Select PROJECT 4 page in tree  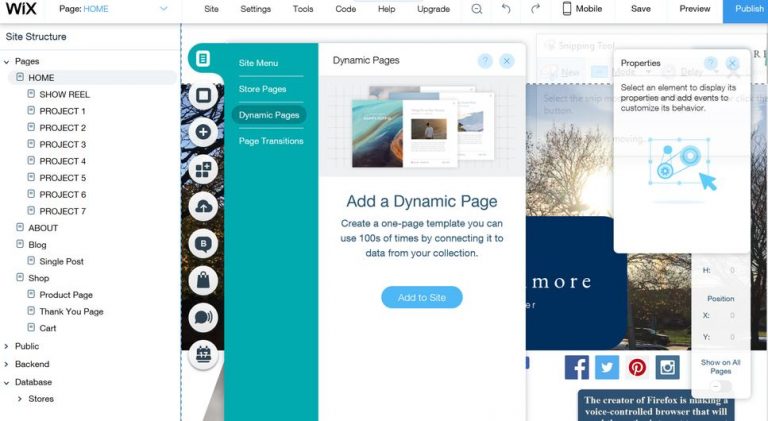(63, 161)
